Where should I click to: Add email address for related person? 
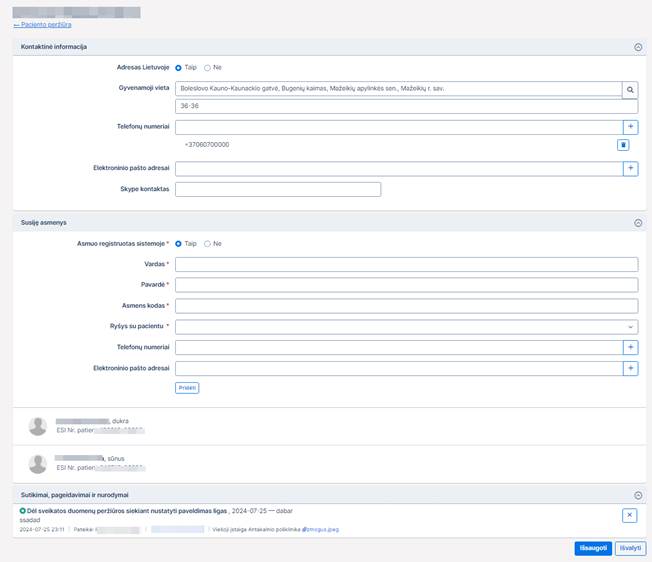click(630, 368)
